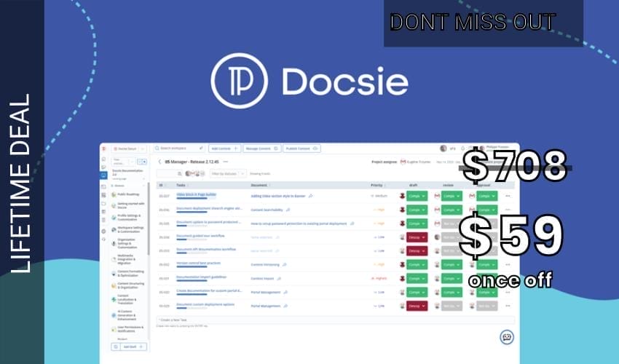Image resolution: width=619 pixels, height=364 pixels.
Task: Click the Manage Content button
Action: pos(261,149)
